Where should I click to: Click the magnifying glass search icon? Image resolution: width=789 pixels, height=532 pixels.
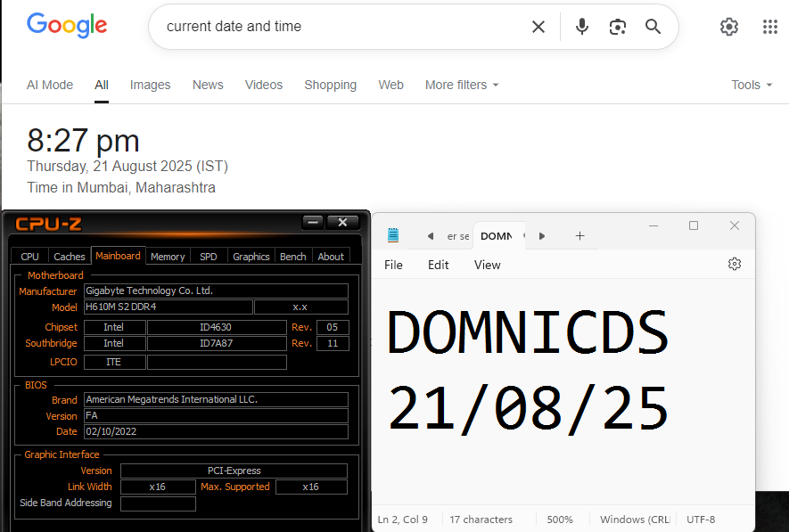(653, 27)
